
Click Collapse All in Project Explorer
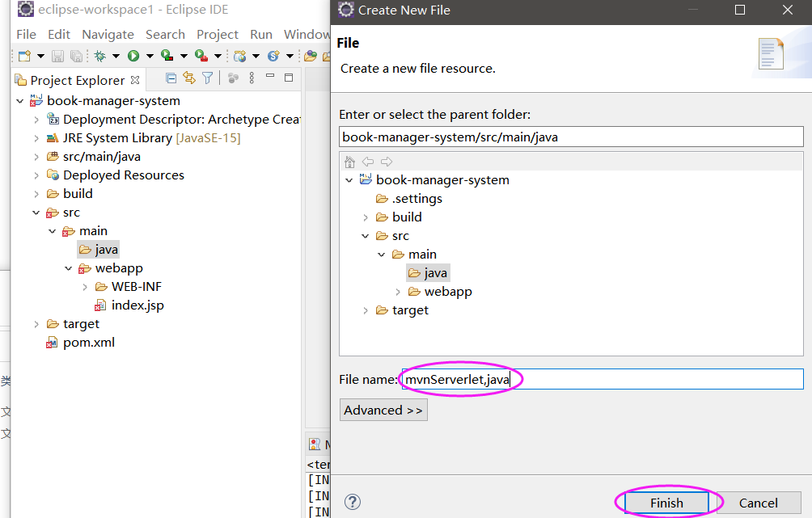[171, 78]
